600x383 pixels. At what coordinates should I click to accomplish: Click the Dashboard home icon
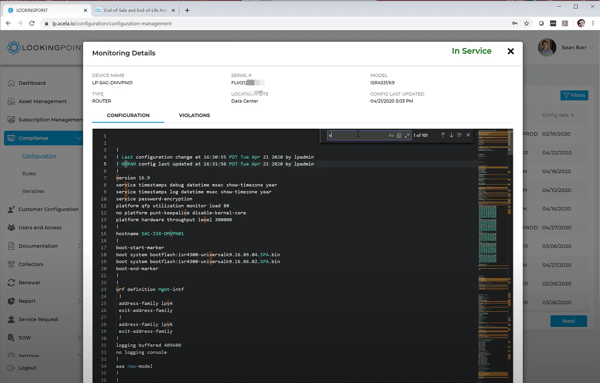coord(11,83)
